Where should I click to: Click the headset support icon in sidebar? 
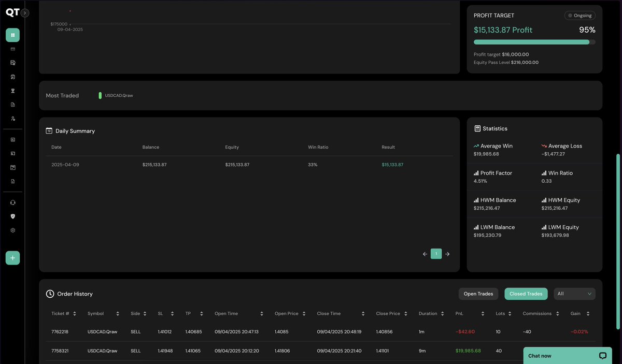tap(12, 202)
